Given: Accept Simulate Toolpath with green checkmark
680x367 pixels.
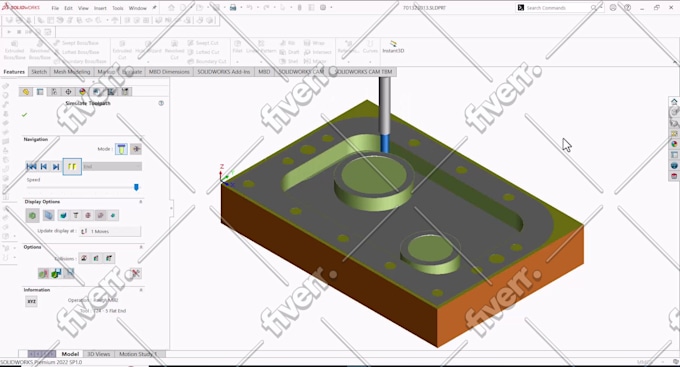Looking at the screenshot, I should click(24, 115).
